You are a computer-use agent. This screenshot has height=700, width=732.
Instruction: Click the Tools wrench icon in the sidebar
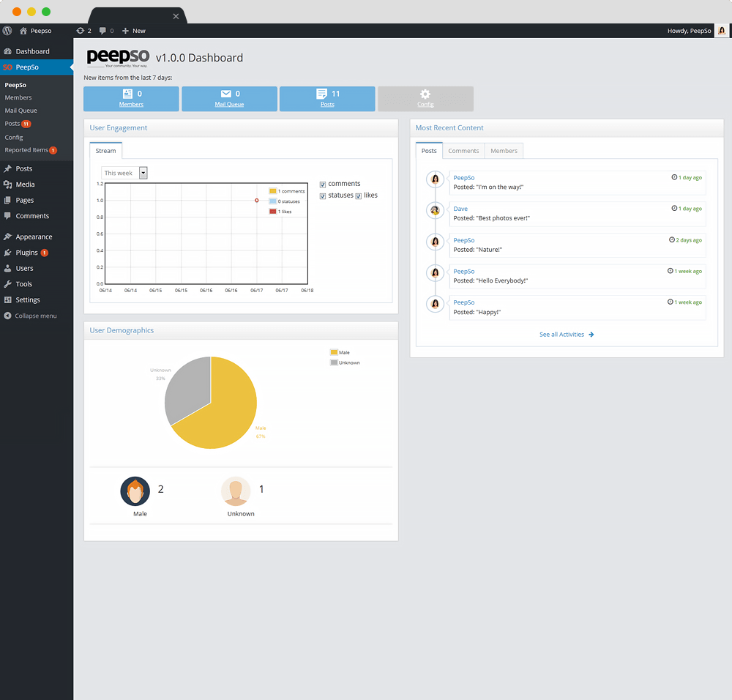[7, 284]
